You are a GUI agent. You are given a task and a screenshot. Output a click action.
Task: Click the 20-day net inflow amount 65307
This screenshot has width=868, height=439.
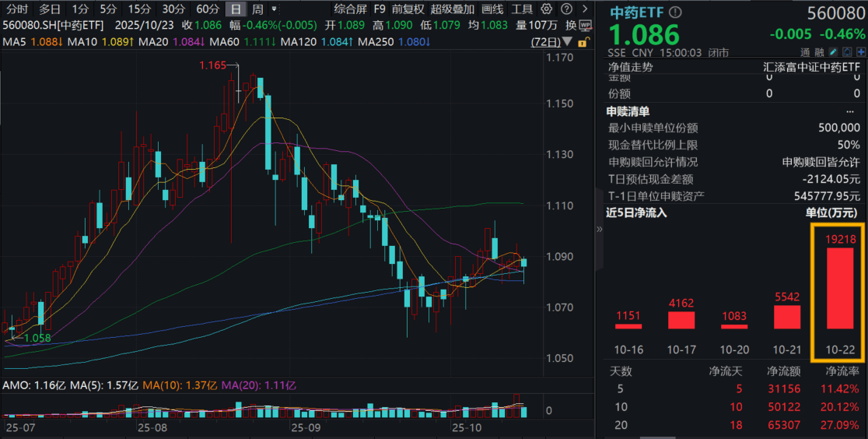783,425
